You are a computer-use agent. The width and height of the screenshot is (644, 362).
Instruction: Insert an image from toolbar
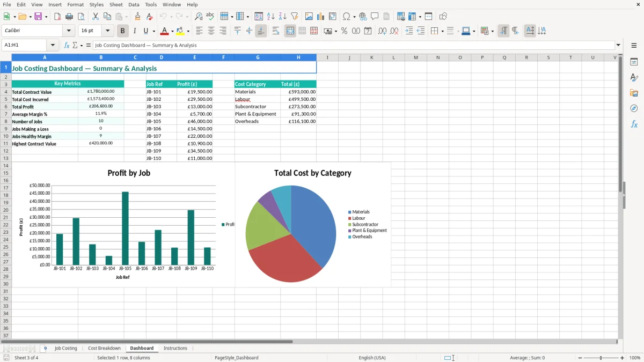309,17
